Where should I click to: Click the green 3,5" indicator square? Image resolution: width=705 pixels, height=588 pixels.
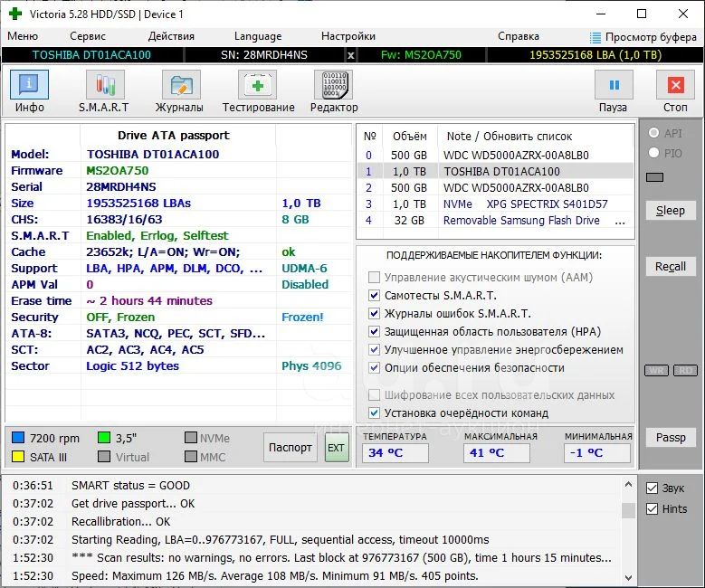pyautogui.click(x=104, y=438)
